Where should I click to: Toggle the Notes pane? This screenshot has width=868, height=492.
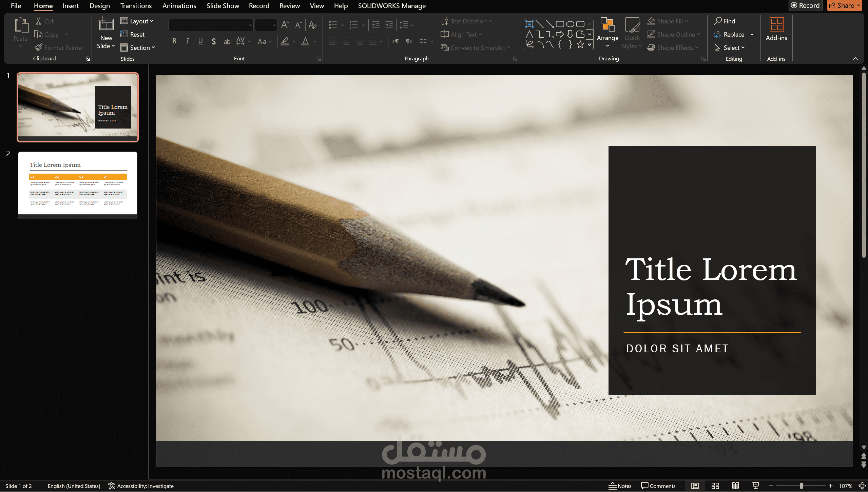click(x=620, y=486)
